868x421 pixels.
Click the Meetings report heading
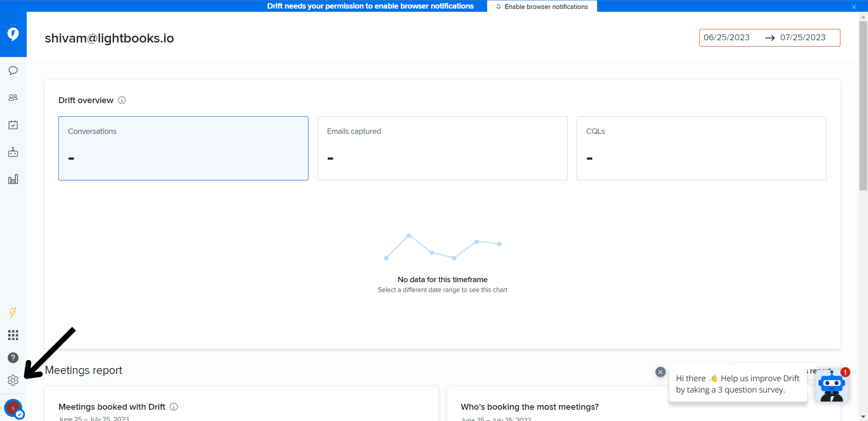point(84,370)
